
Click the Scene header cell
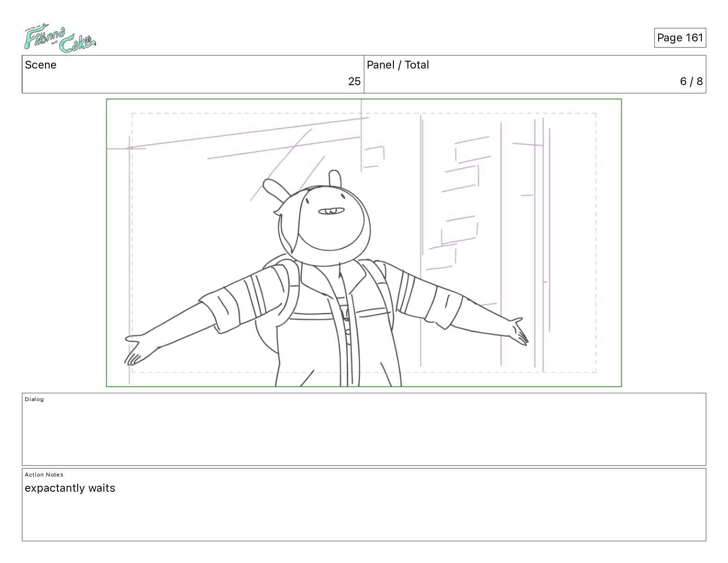193,74
